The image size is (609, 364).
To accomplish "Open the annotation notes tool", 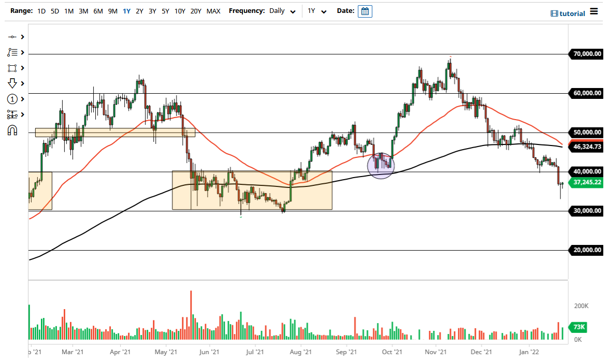I will 13,52.
